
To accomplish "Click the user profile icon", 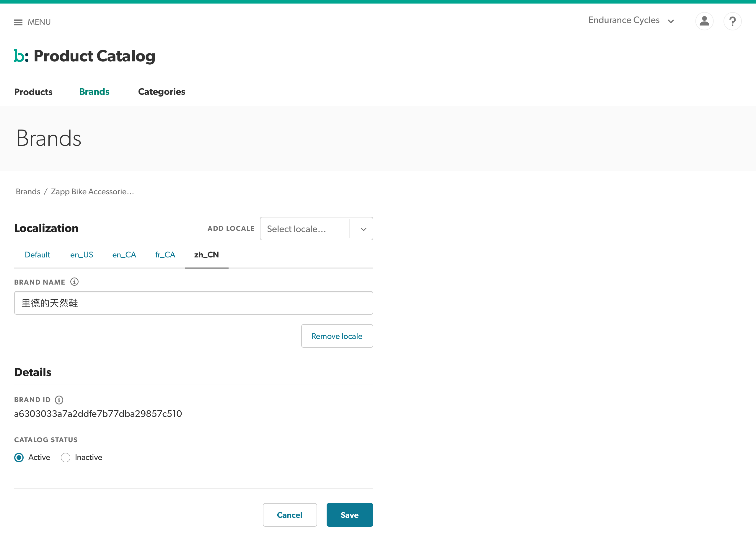I will 704,21.
